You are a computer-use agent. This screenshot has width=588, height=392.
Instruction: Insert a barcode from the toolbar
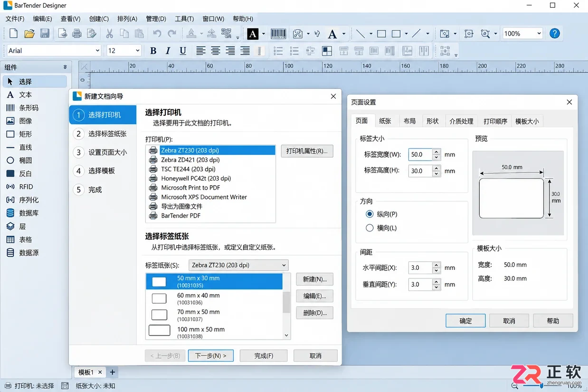278,33
